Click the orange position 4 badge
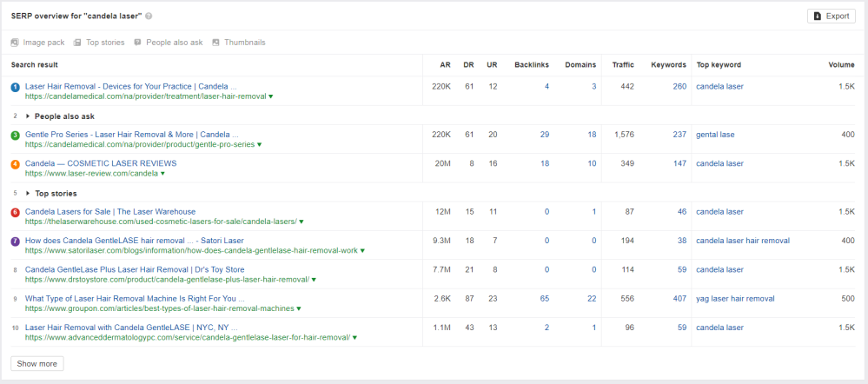 15,164
